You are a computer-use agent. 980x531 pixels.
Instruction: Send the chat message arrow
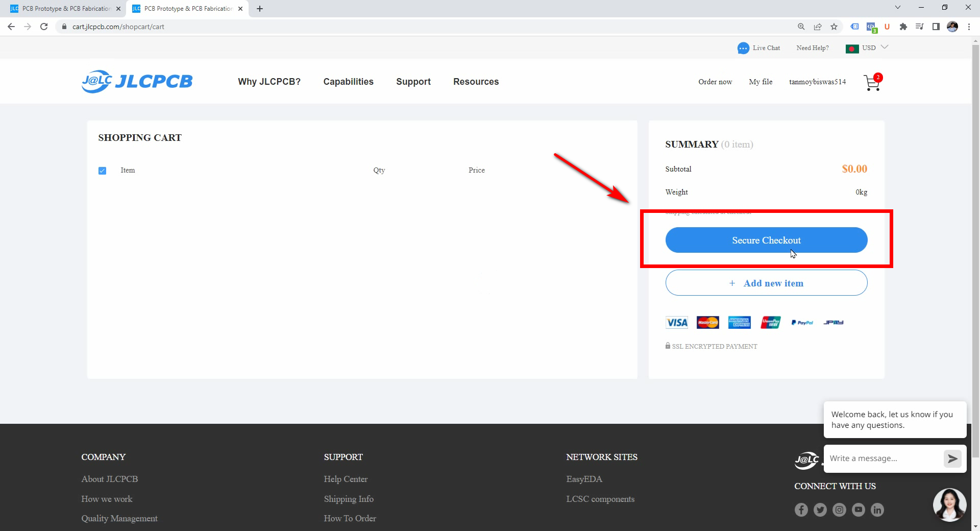(x=952, y=458)
